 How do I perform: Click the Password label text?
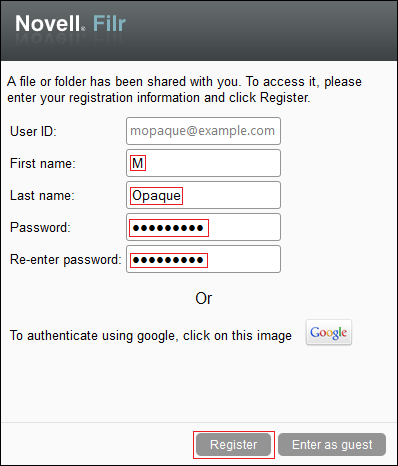(40, 227)
